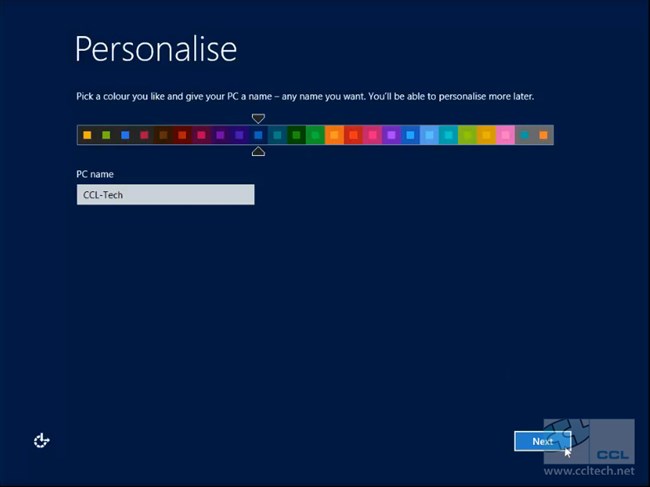Image resolution: width=650 pixels, height=487 pixels.
Task: Select the dark forest green swatch
Action: [296, 135]
